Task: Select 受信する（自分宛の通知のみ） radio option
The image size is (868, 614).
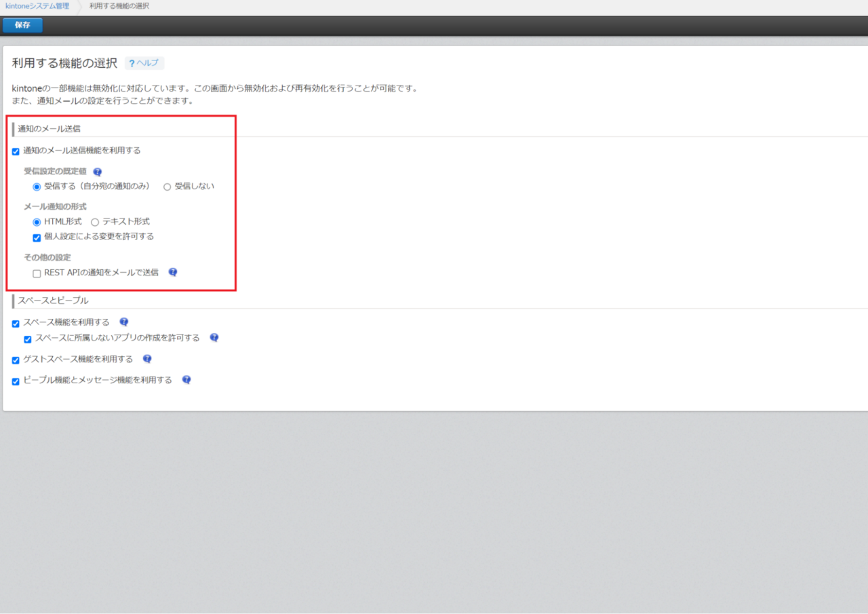Action: 37,187
